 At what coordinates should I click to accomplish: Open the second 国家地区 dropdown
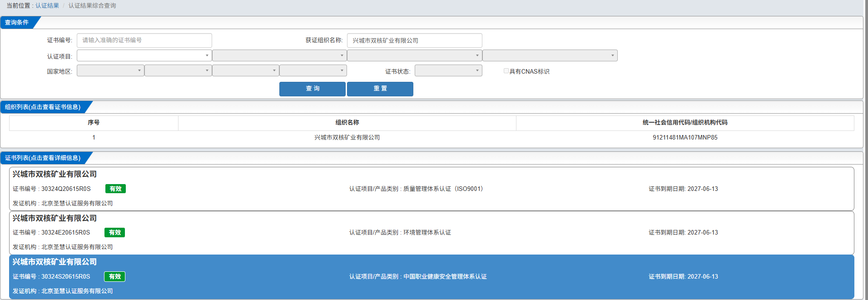[x=178, y=70]
